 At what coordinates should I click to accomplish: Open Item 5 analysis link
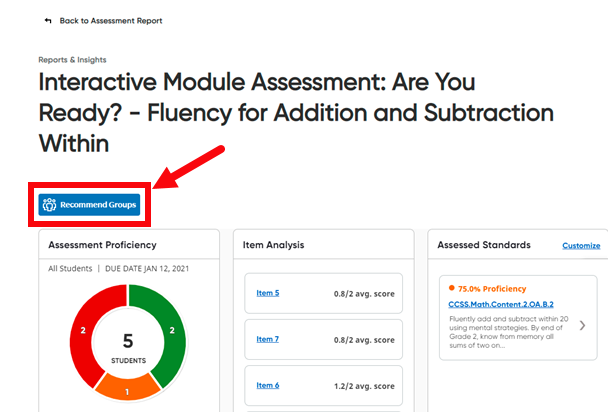pos(268,293)
